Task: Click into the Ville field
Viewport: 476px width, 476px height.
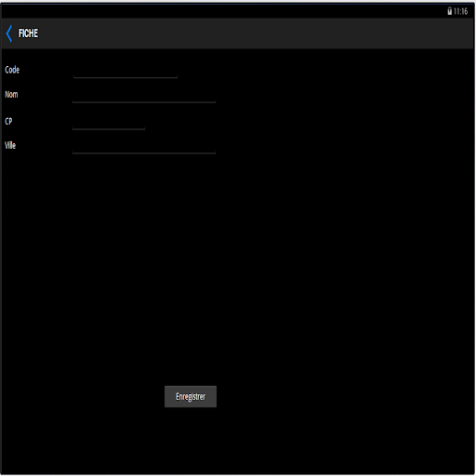Action: [144, 146]
